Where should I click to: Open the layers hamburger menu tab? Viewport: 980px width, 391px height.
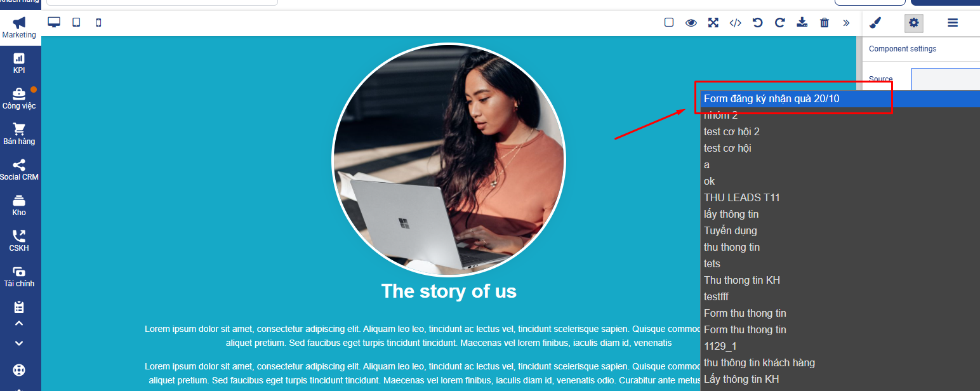(953, 23)
